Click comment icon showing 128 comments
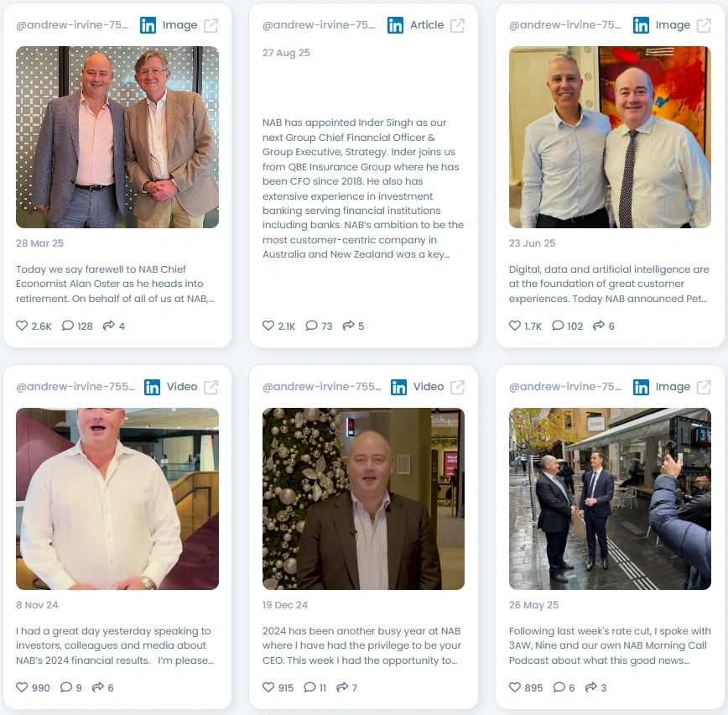Viewport: 728px width, 715px height. (x=68, y=326)
